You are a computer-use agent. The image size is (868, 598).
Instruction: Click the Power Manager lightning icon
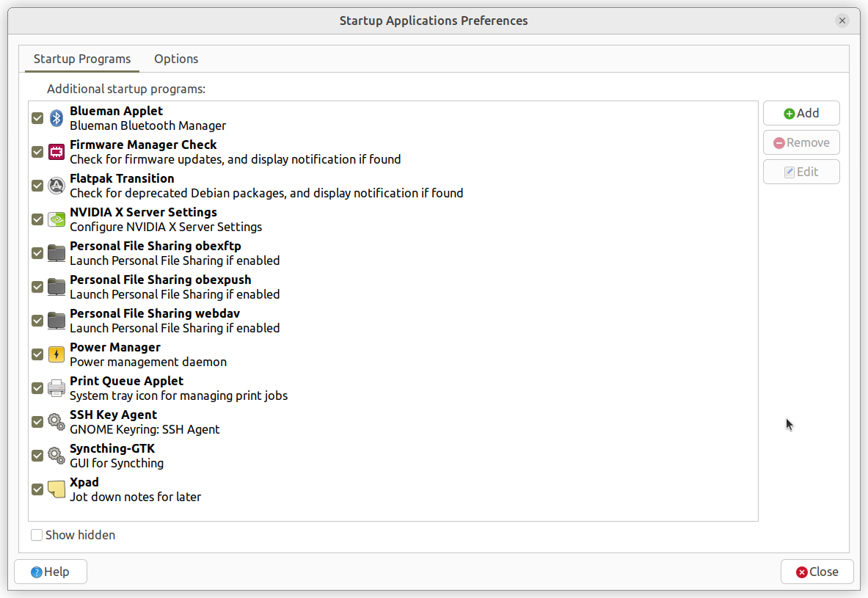tap(56, 354)
